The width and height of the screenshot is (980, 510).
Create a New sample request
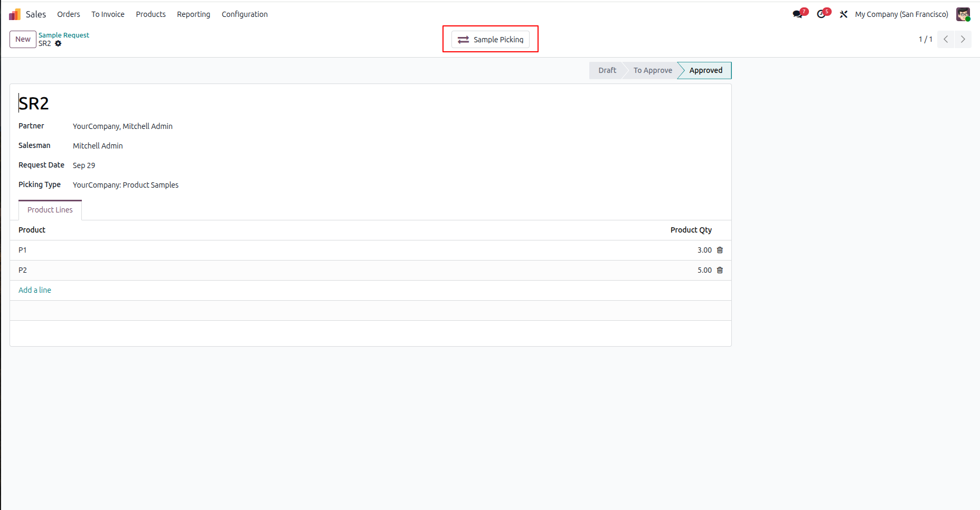(x=23, y=39)
